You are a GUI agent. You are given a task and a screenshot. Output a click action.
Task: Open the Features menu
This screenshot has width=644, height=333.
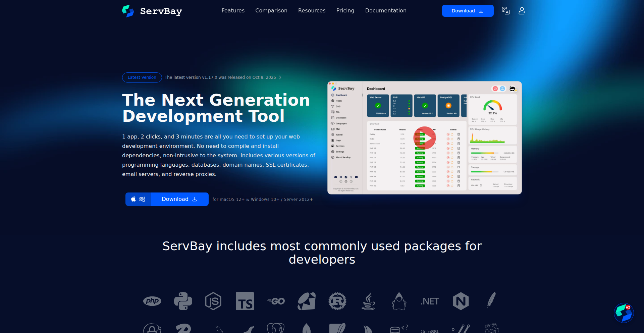pos(233,11)
